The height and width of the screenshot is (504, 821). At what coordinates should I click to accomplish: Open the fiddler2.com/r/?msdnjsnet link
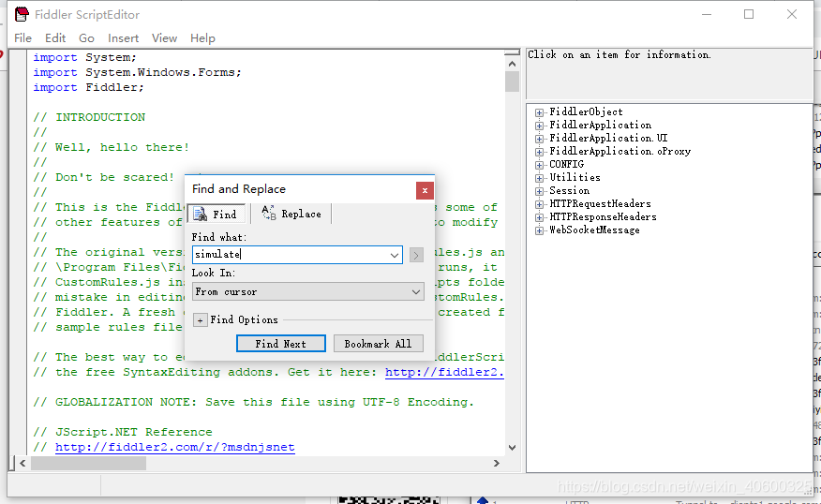(x=175, y=447)
